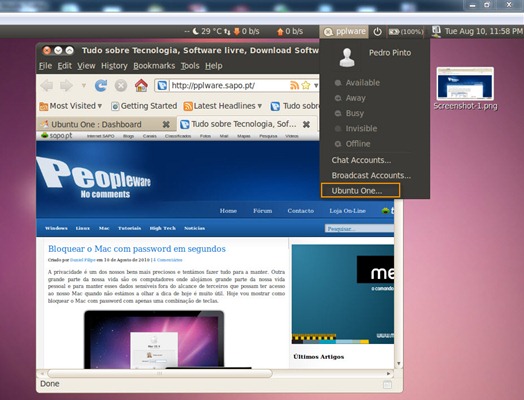Screen dimensions: 524x400
Task: Click the weather moon icon 29 °C
Action: click(196, 31)
